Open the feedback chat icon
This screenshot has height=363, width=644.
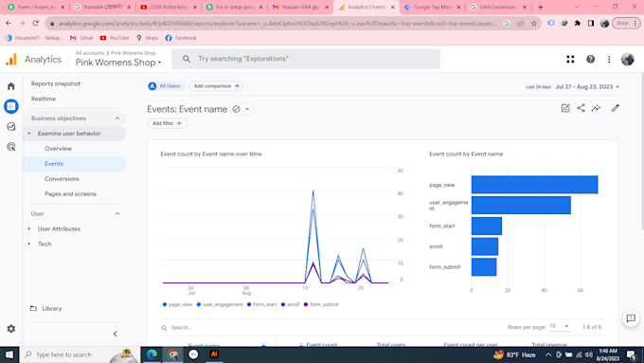(x=631, y=318)
